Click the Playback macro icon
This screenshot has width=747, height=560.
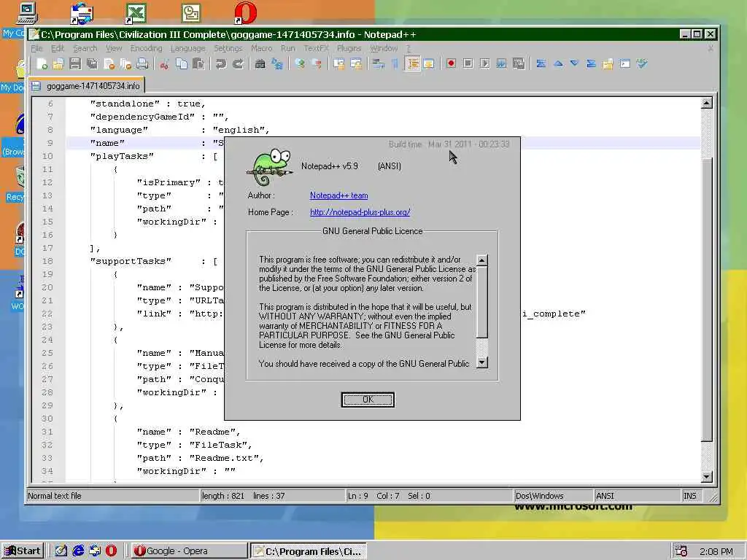pos(485,64)
